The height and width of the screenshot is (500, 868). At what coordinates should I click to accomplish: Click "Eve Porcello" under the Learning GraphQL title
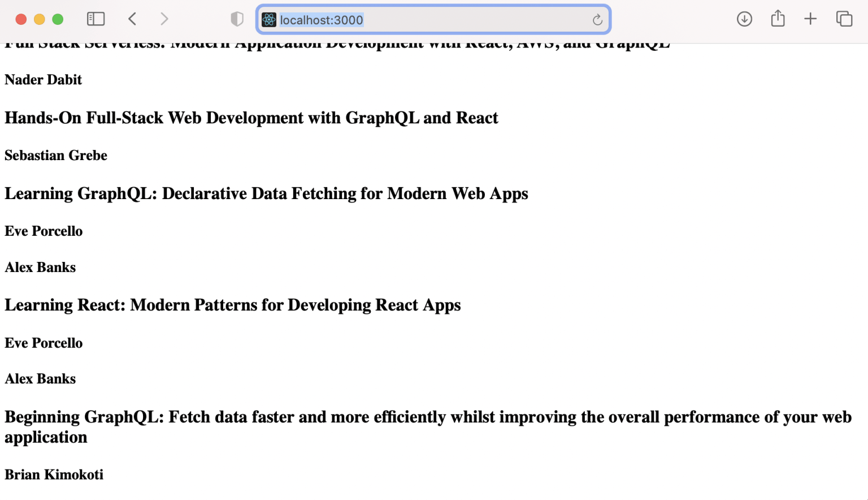pyautogui.click(x=44, y=231)
